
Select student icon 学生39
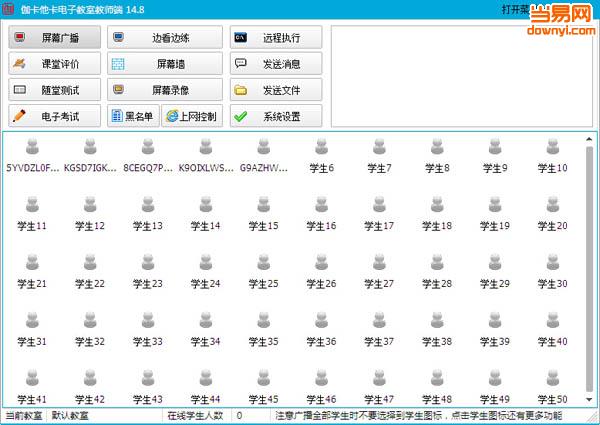point(495,320)
